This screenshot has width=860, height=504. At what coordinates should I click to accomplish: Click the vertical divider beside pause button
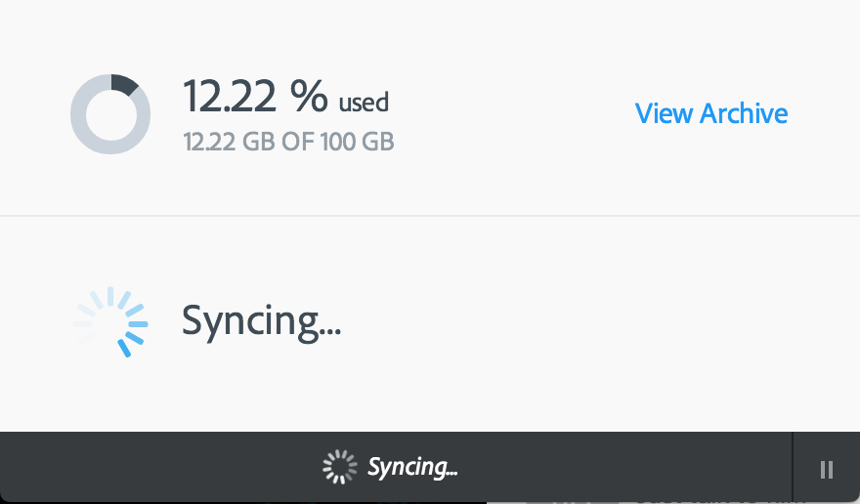pos(792,467)
